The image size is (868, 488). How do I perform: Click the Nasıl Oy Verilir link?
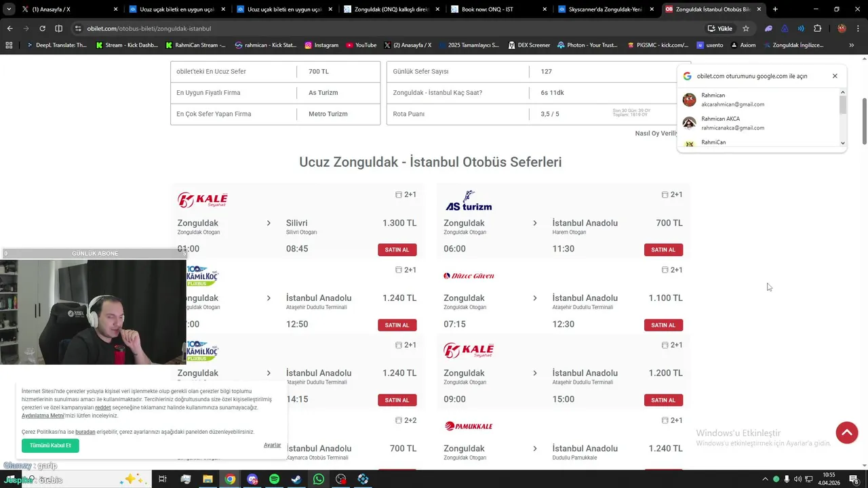[656, 133]
